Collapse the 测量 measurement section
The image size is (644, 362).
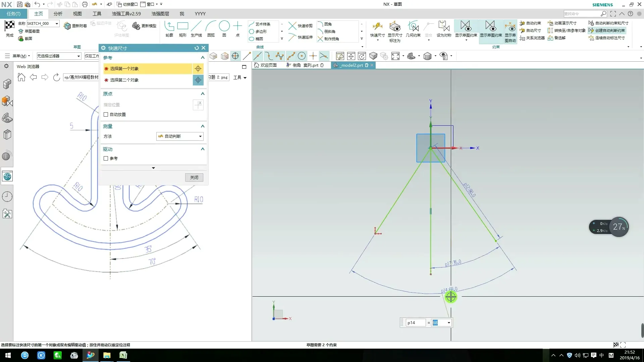click(203, 126)
